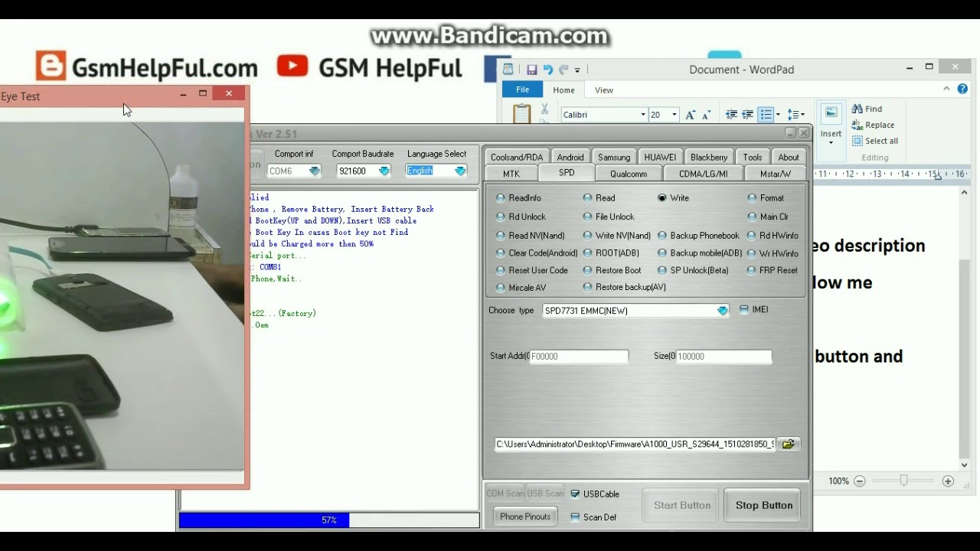980x551 pixels.
Task: Open the bullet list style dropdown arrow
Action: coord(778,115)
